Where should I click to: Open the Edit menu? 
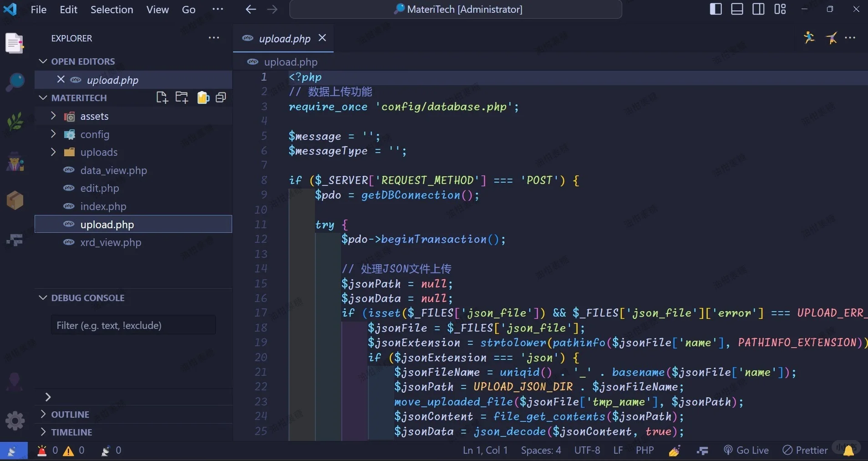69,10
